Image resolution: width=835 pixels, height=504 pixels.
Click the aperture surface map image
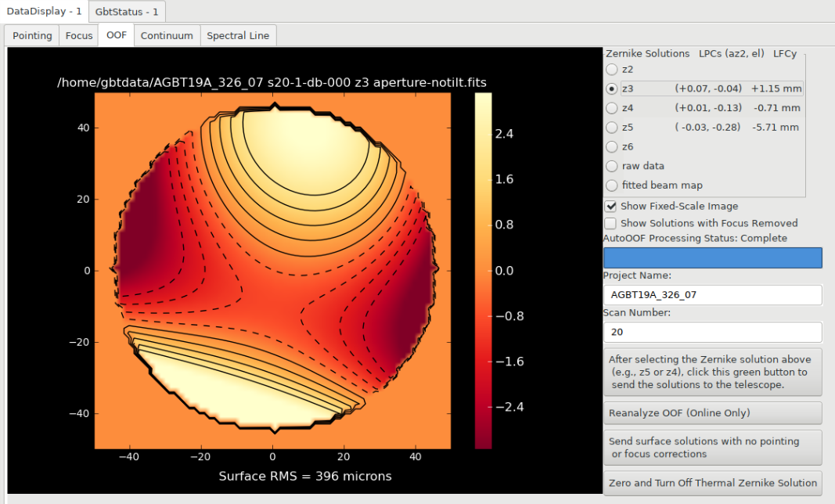tap(272, 271)
